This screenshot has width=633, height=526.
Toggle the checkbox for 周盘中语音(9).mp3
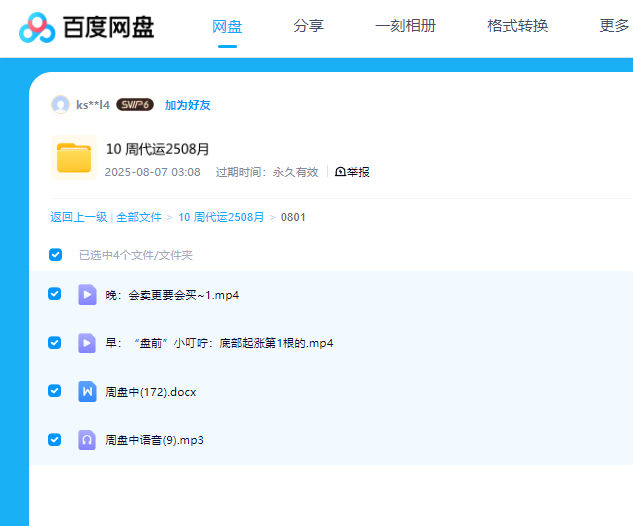(x=55, y=439)
